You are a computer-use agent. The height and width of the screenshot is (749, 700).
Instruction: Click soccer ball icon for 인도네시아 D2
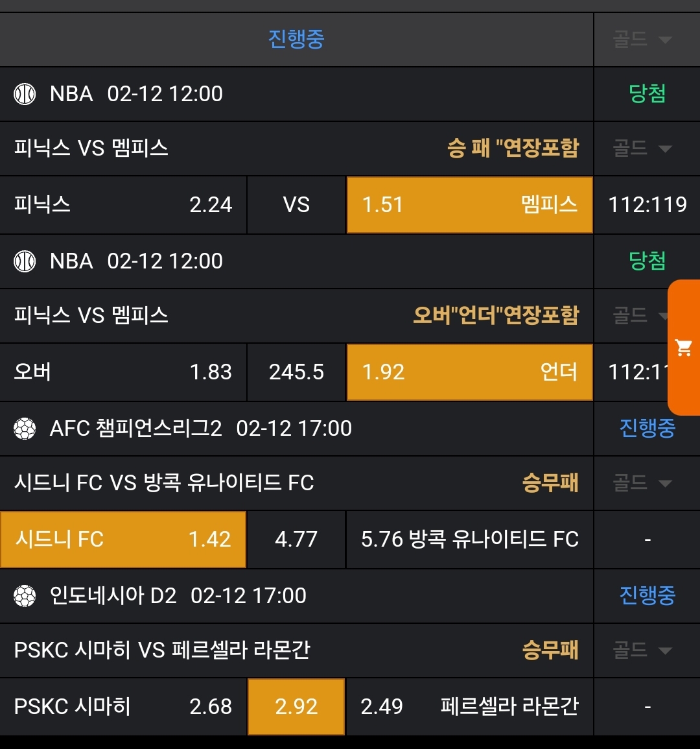[25, 596]
